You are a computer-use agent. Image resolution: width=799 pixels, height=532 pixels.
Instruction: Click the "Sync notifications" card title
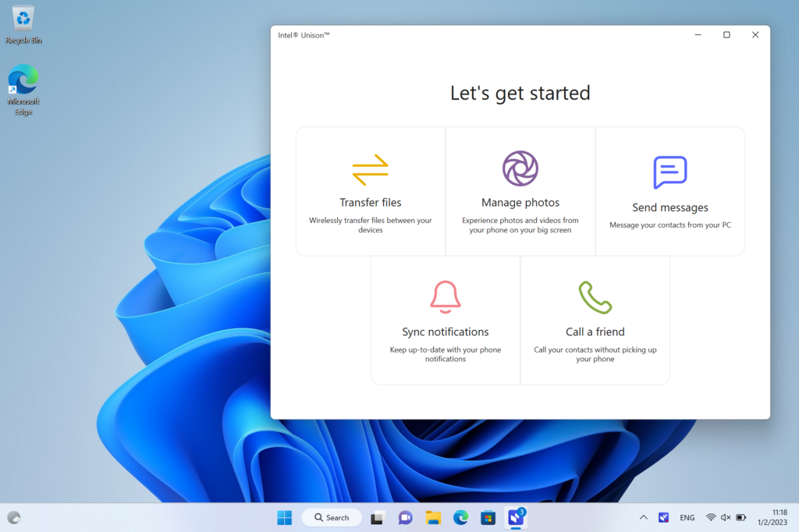pos(446,332)
